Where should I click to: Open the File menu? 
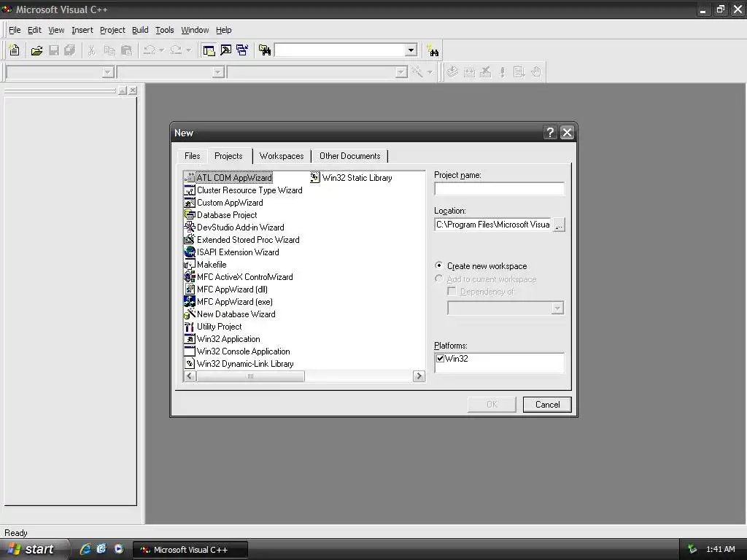click(x=15, y=30)
